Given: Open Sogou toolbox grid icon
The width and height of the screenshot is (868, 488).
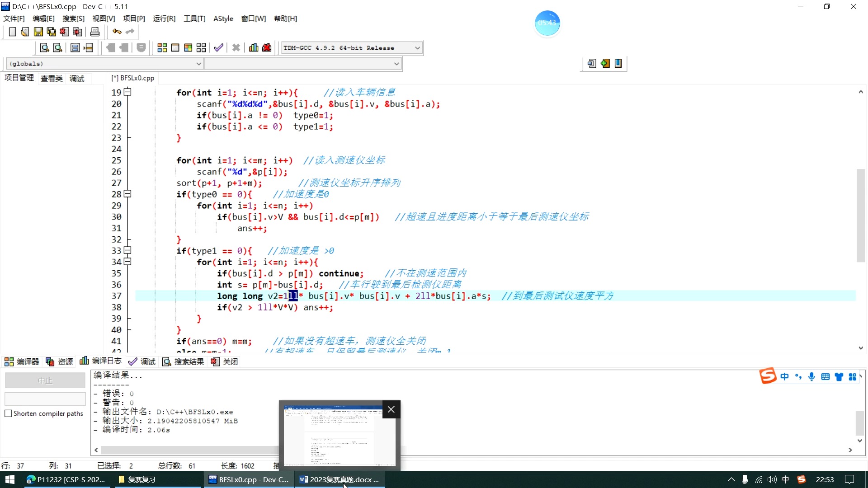Looking at the screenshot, I should (x=853, y=376).
